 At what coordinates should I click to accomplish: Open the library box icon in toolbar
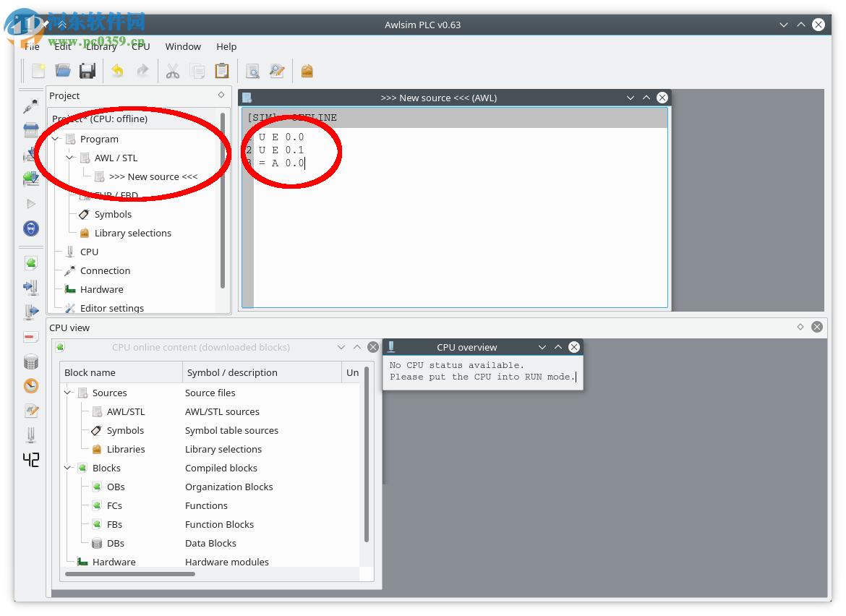click(x=307, y=71)
